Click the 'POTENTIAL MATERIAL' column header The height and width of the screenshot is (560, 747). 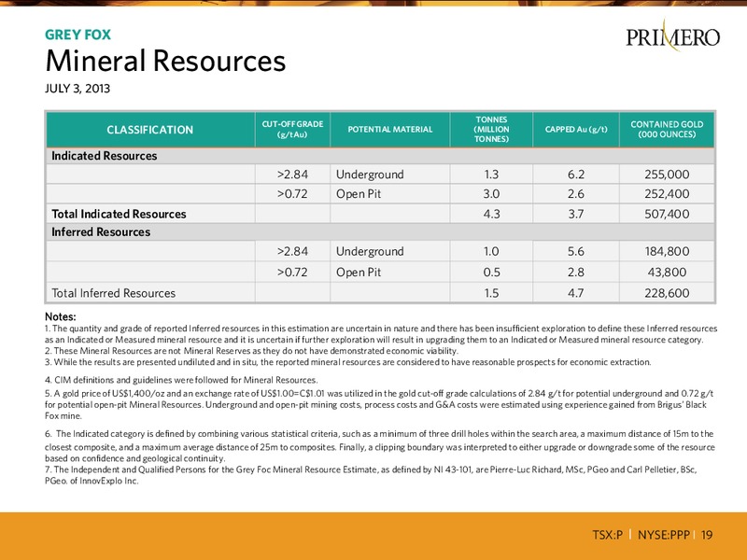(x=390, y=130)
